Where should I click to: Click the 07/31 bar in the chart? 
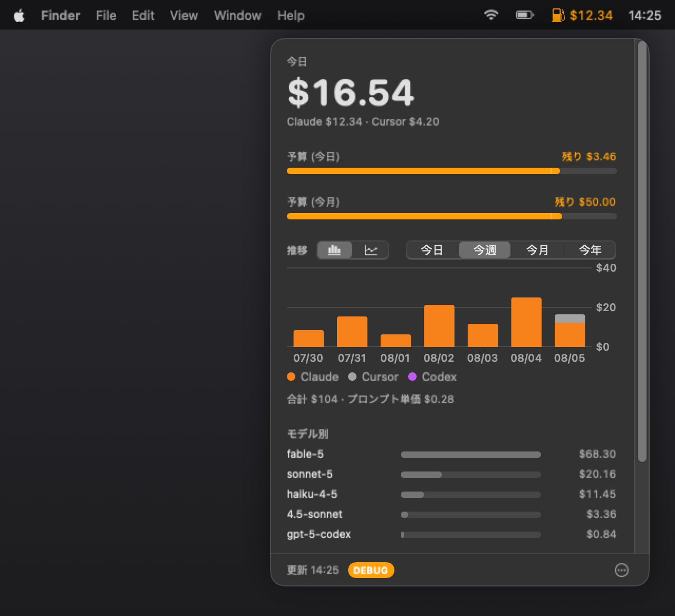pos(352,332)
